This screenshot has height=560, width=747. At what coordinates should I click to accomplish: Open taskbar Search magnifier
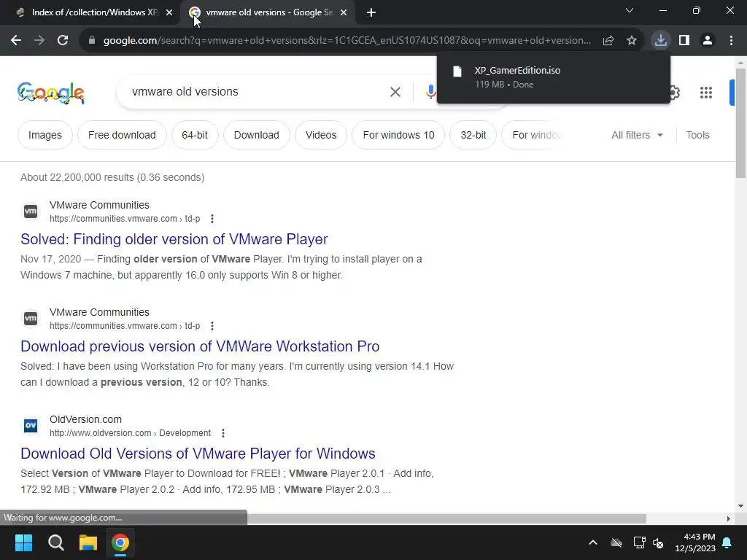(55, 542)
